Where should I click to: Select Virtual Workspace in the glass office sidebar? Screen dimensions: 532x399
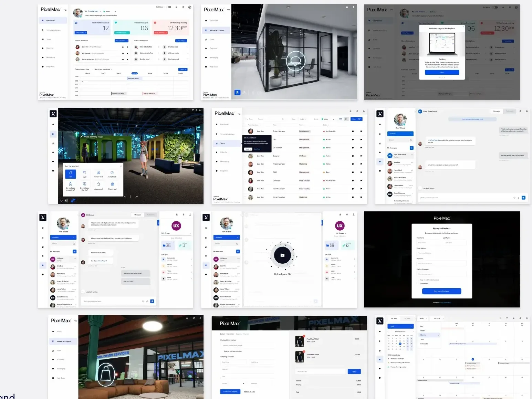click(x=216, y=30)
